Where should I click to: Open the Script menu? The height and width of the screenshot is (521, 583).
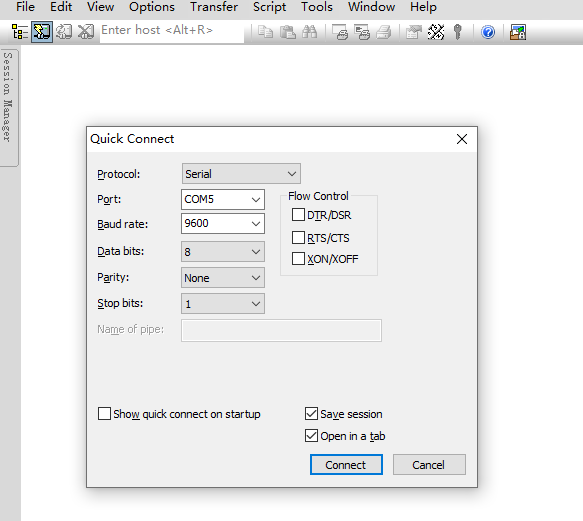click(x=270, y=7)
